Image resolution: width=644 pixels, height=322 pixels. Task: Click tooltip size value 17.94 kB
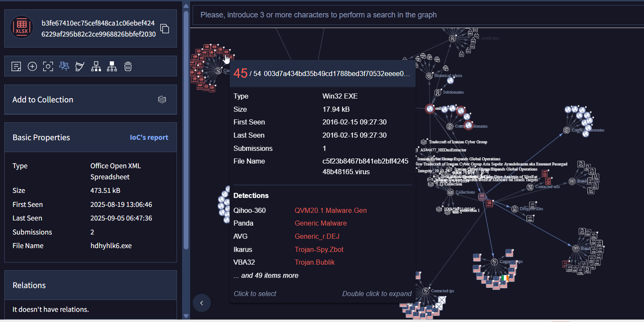pyautogui.click(x=336, y=109)
